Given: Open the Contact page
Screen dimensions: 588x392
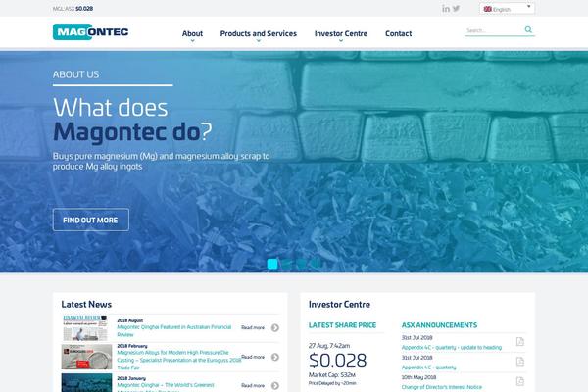Looking at the screenshot, I should [x=398, y=33].
